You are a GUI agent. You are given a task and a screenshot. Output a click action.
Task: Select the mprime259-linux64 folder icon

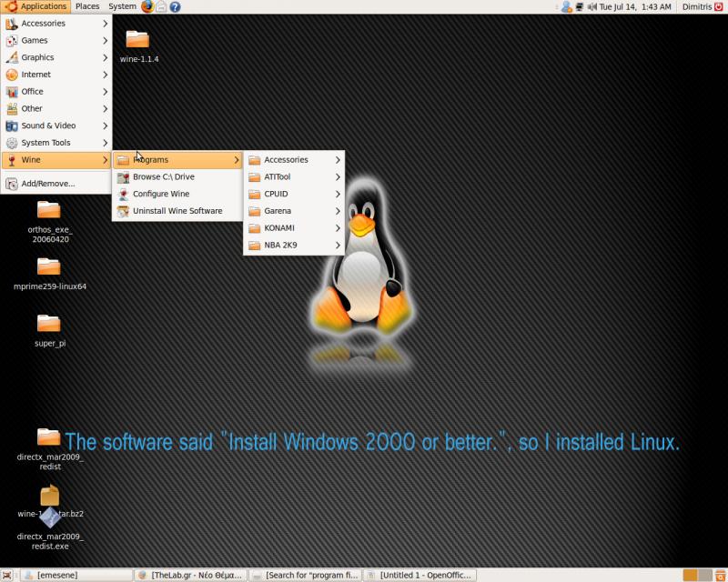(x=49, y=266)
